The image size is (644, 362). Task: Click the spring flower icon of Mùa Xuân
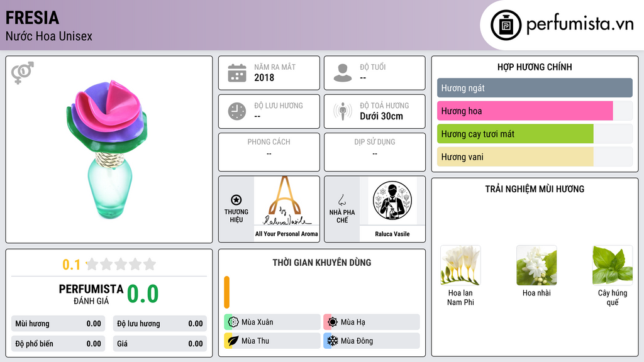233,322
